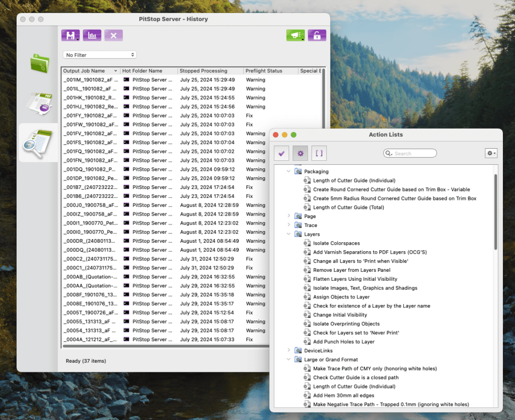Show Global Changes with the brackets icon
Viewport: 515px width, 420px height.
tap(319, 153)
